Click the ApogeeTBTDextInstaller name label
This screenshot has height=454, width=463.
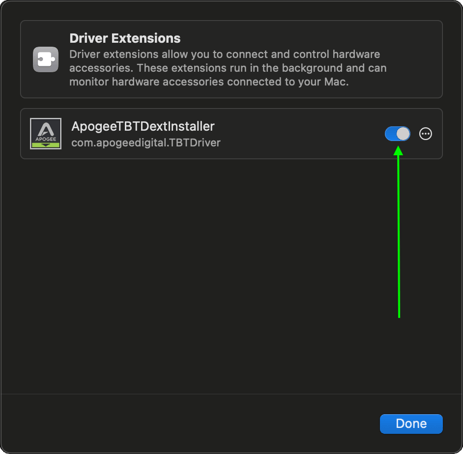point(143,126)
